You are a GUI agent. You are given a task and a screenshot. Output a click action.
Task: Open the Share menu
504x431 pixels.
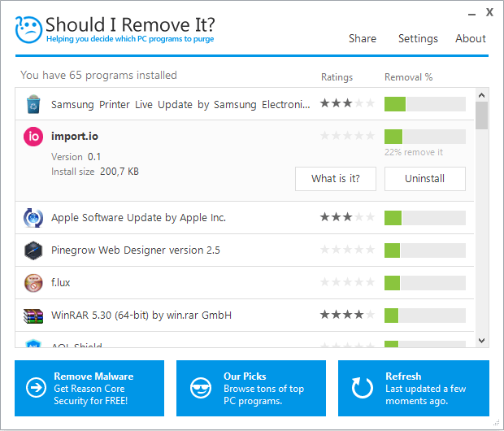tap(363, 38)
